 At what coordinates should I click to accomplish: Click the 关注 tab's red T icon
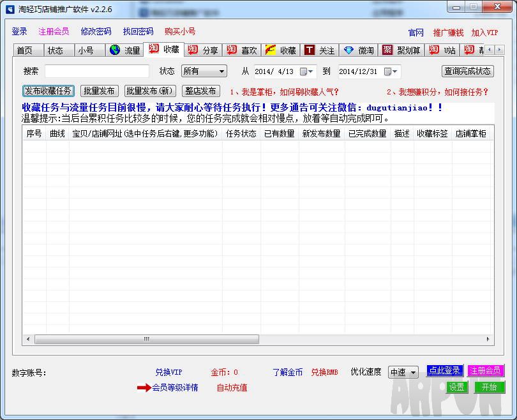pyautogui.click(x=310, y=50)
